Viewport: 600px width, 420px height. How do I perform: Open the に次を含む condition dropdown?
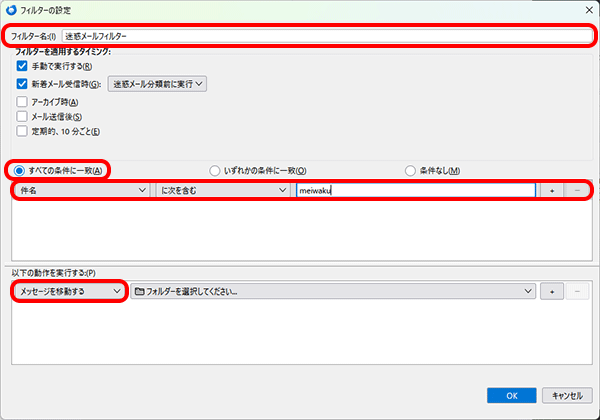[222, 189]
